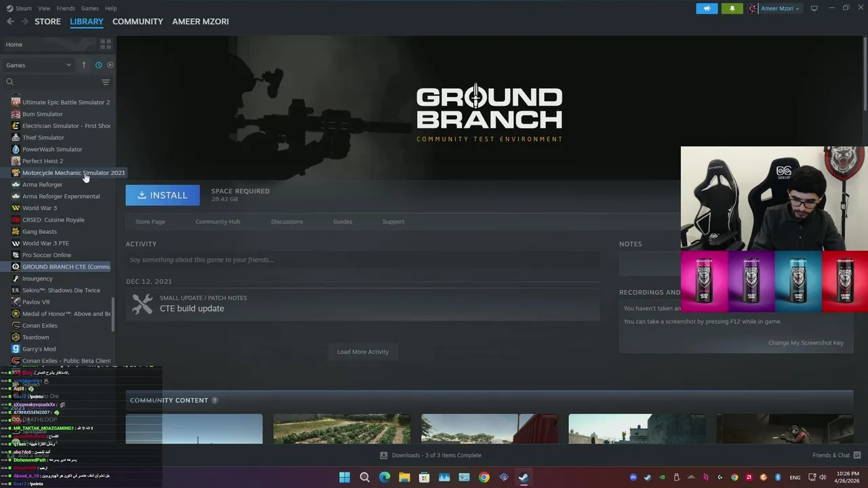Open the View menu

point(44,8)
